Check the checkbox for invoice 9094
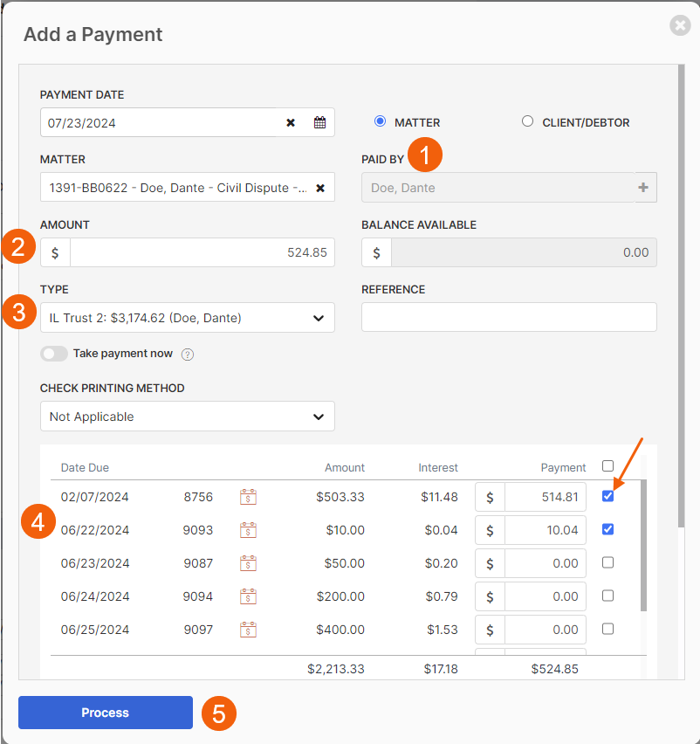Viewport: 700px width, 744px height. (x=608, y=596)
